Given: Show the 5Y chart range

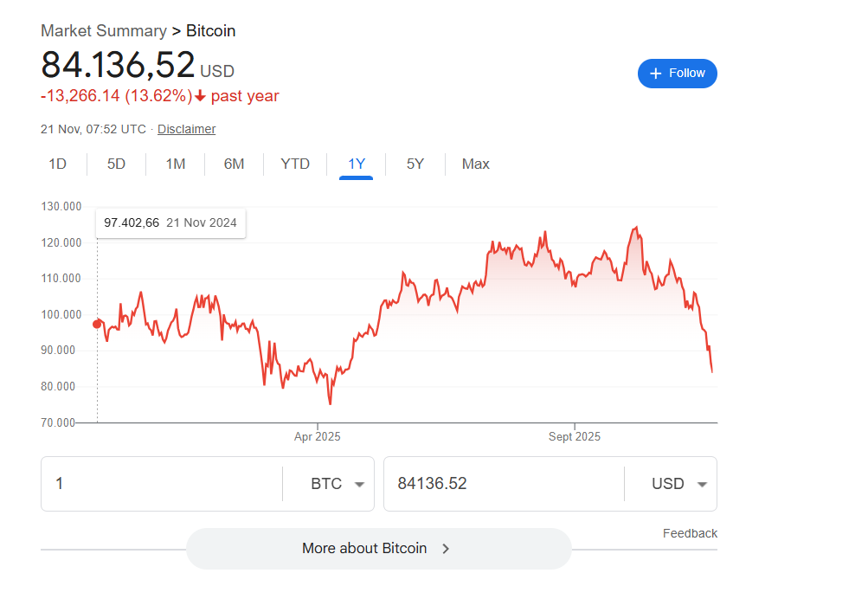Looking at the screenshot, I should (x=415, y=164).
